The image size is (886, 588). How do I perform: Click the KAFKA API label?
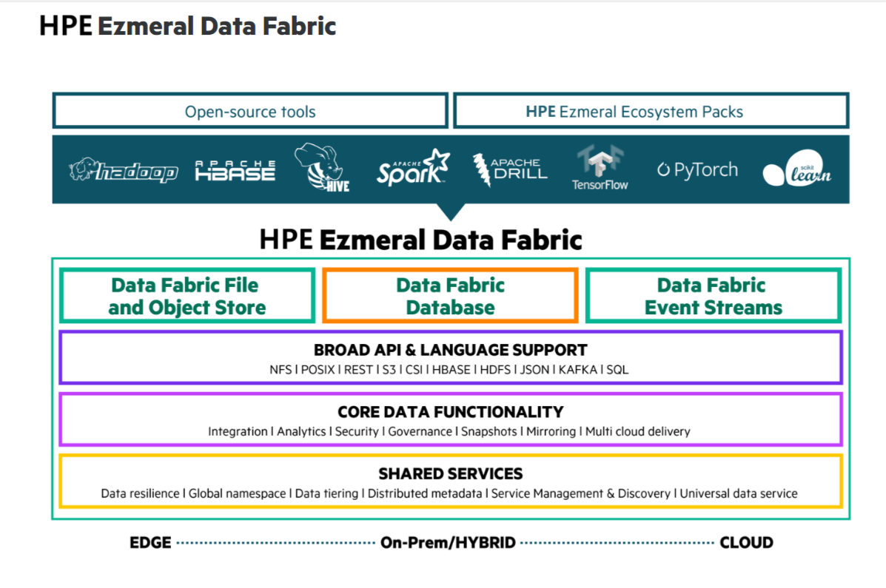577,369
